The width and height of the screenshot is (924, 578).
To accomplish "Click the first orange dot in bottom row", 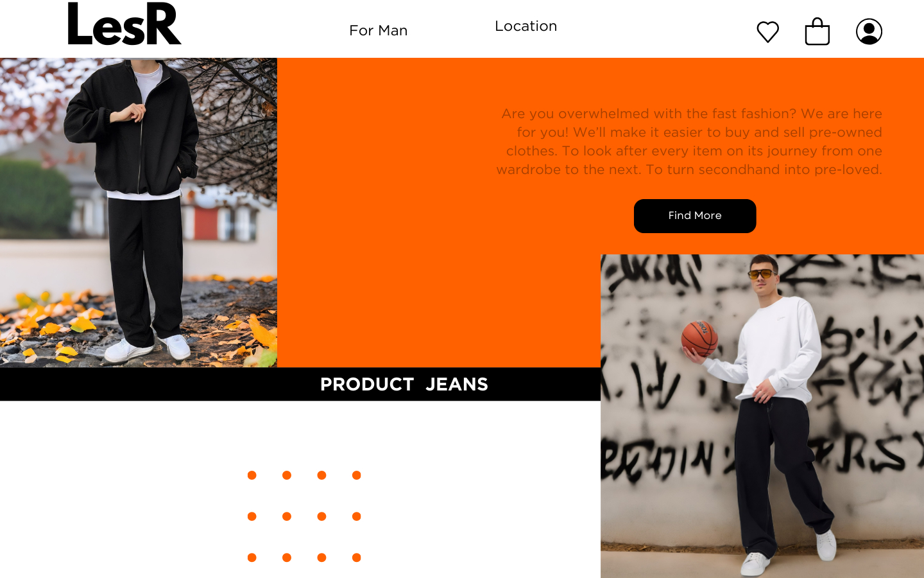I will [x=252, y=557].
